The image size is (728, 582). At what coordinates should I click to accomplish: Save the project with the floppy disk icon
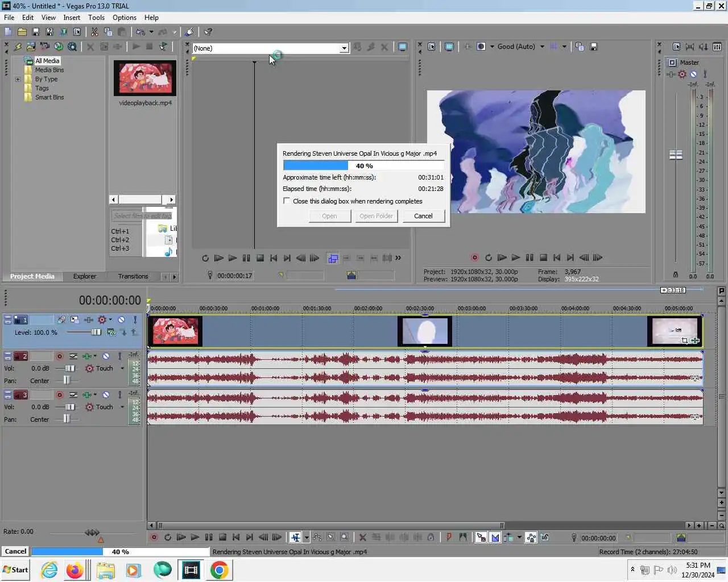(35, 32)
